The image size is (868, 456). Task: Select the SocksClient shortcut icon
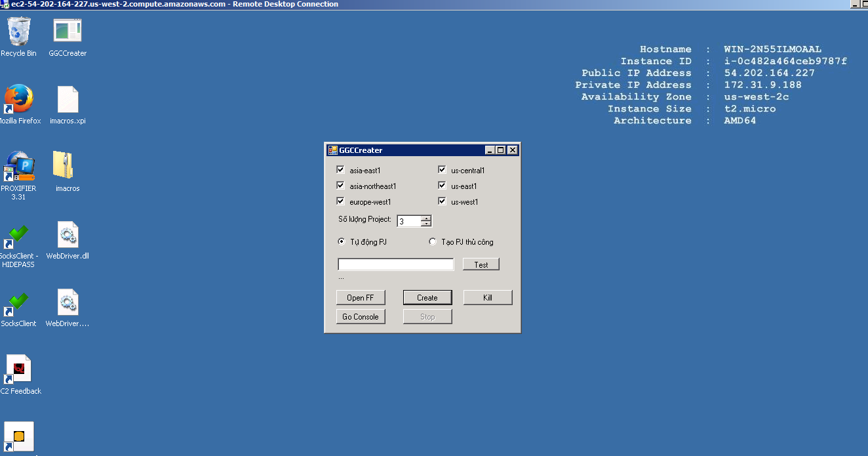[x=18, y=303]
